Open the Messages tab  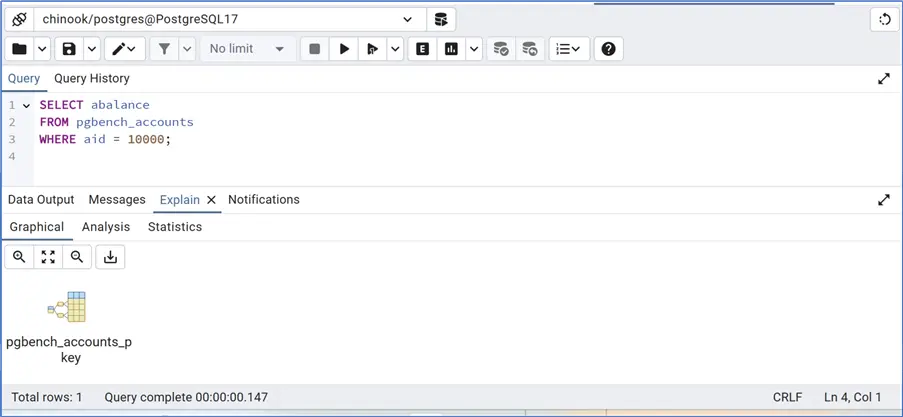pyautogui.click(x=117, y=200)
